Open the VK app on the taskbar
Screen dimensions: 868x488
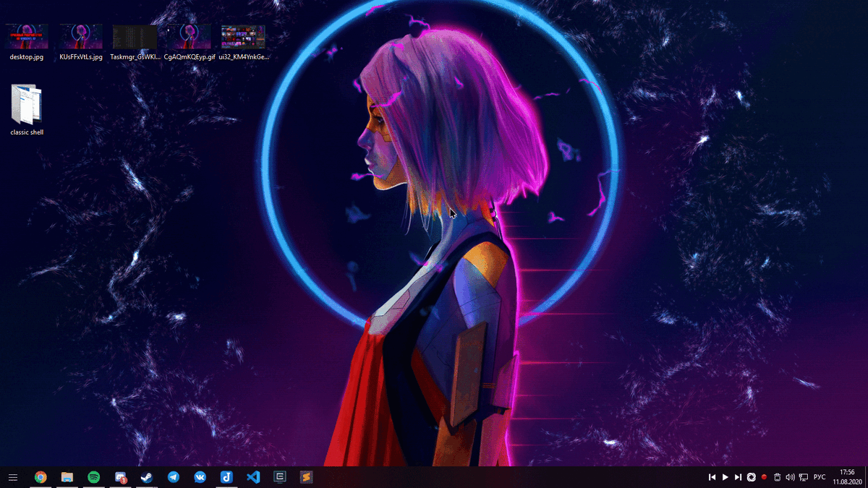pyautogui.click(x=200, y=477)
